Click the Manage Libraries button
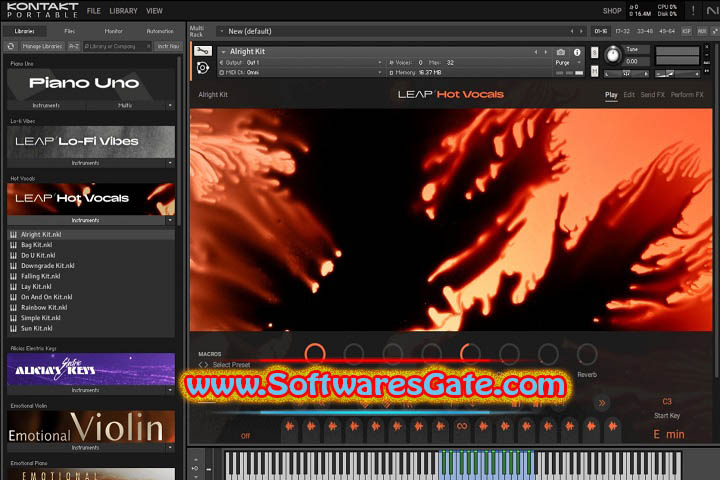 pyautogui.click(x=42, y=46)
